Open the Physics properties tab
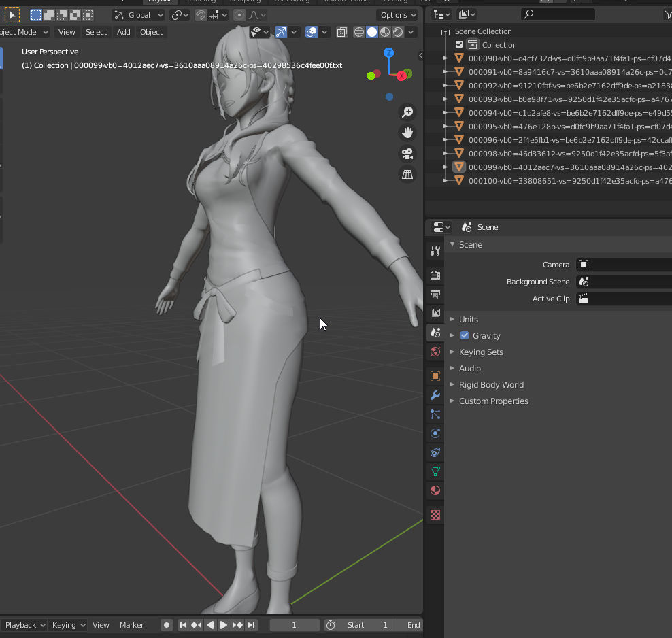Viewport: 672px width, 638px height. [435, 433]
